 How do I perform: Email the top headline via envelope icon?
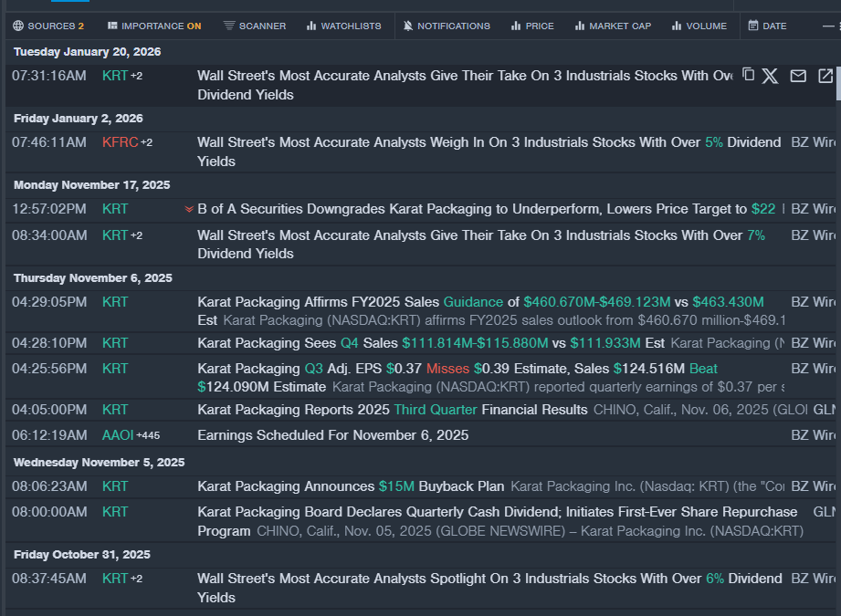[798, 76]
